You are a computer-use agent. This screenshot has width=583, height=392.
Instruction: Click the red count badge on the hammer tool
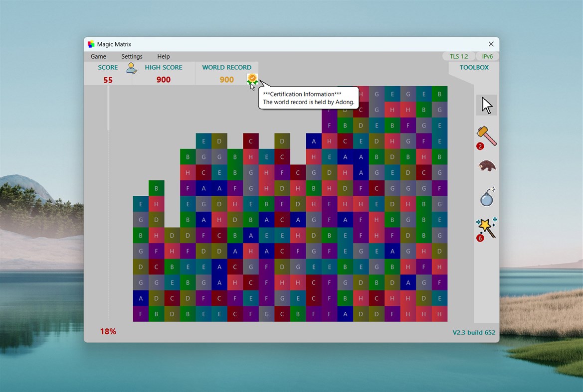tap(479, 146)
